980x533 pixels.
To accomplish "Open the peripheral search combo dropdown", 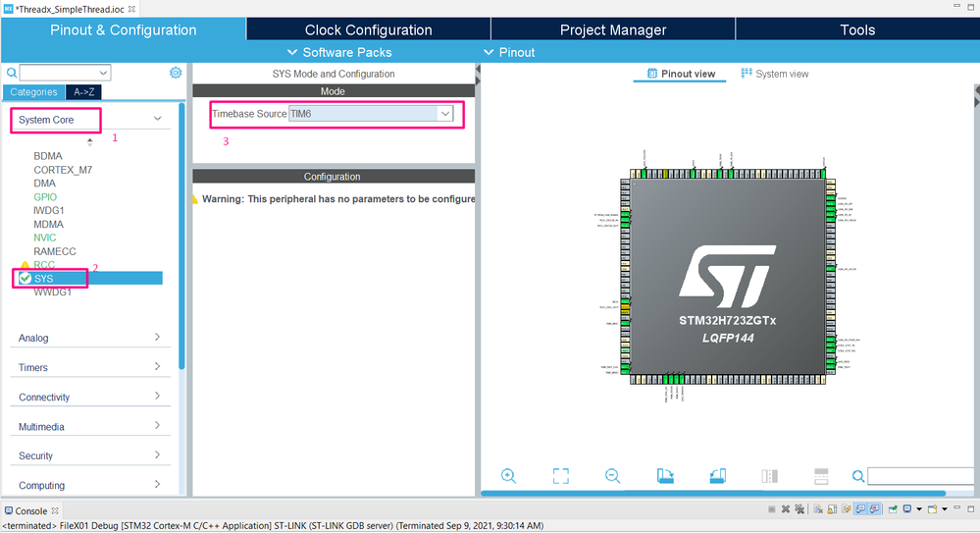I will pyautogui.click(x=104, y=73).
